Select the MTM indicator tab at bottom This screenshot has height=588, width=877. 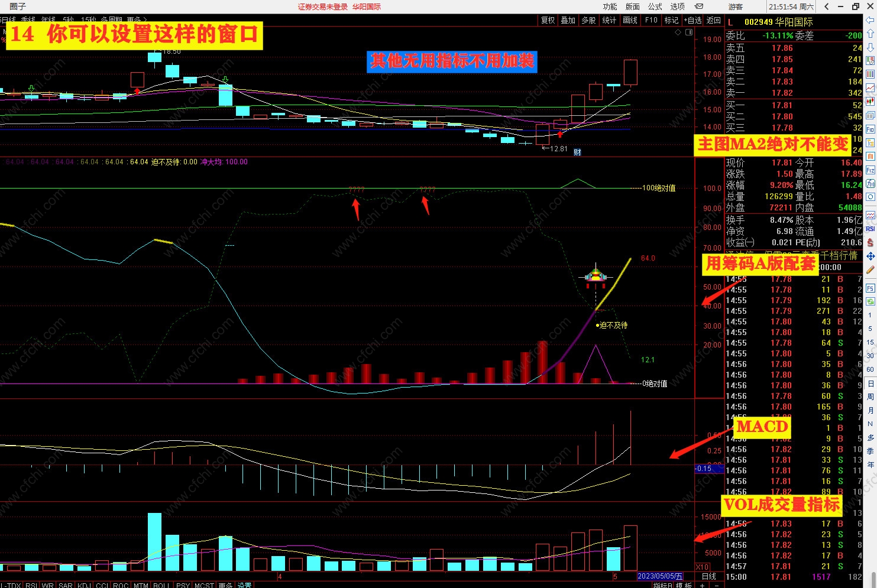pyautogui.click(x=141, y=585)
